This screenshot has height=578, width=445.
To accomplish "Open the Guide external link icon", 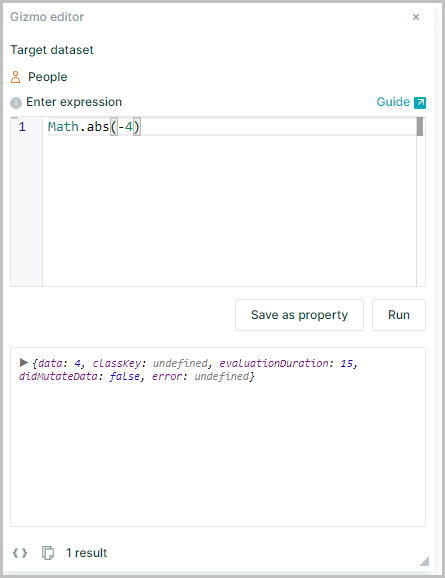I will click(420, 102).
